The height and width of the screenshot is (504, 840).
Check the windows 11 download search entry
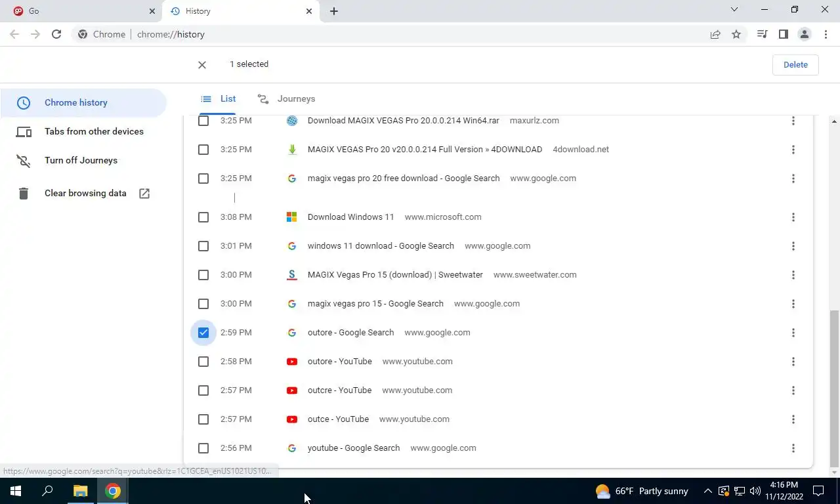[x=203, y=246]
